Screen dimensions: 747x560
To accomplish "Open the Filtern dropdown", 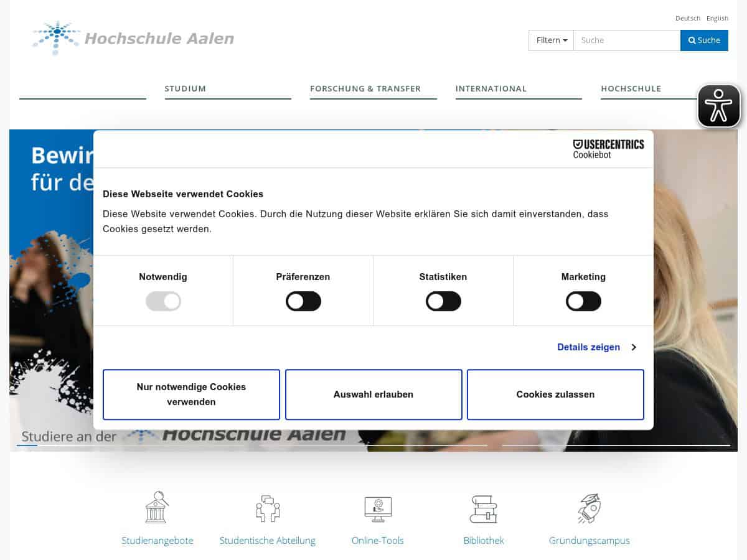I will point(551,40).
